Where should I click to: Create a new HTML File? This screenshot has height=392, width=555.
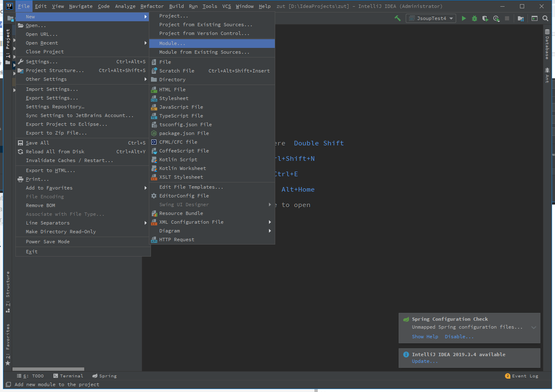coord(212,90)
